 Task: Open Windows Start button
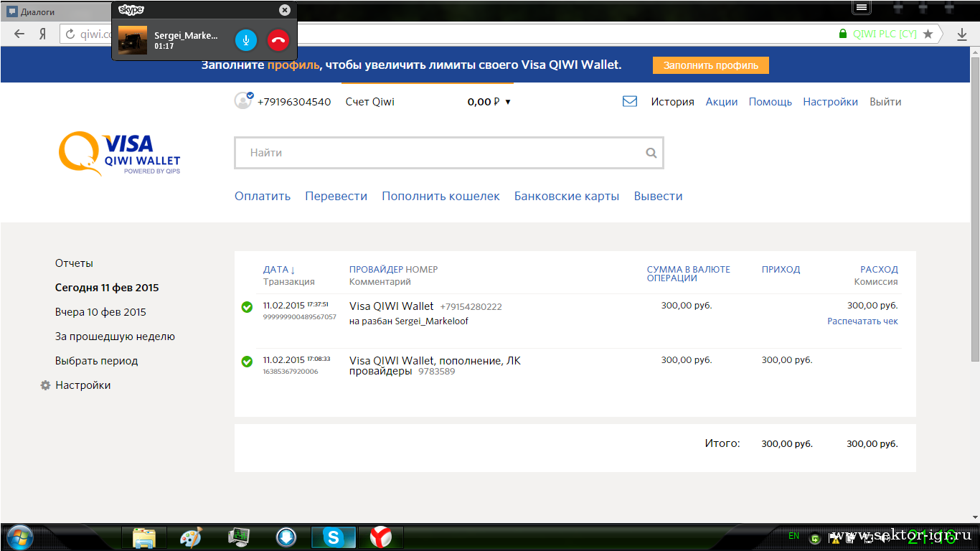(x=18, y=537)
